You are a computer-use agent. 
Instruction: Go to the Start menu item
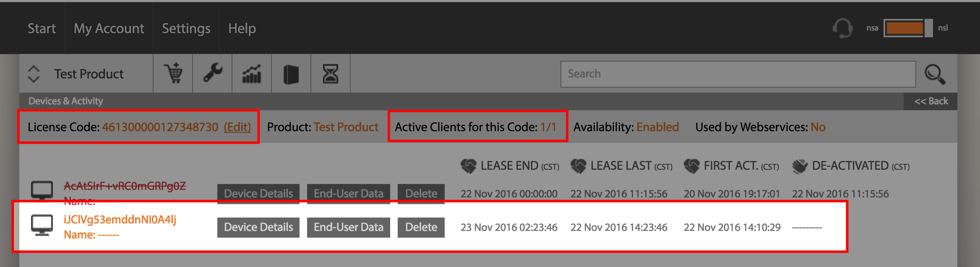tap(42, 28)
